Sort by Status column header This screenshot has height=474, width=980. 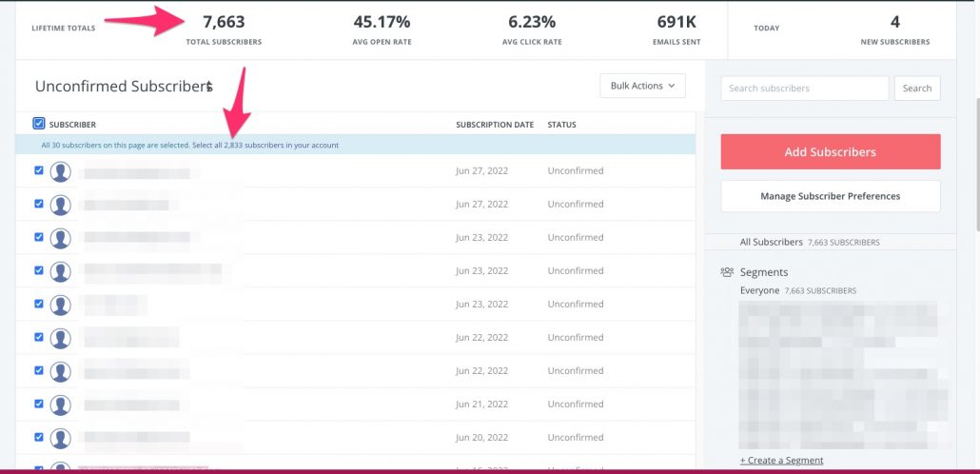[x=561, y=125]
